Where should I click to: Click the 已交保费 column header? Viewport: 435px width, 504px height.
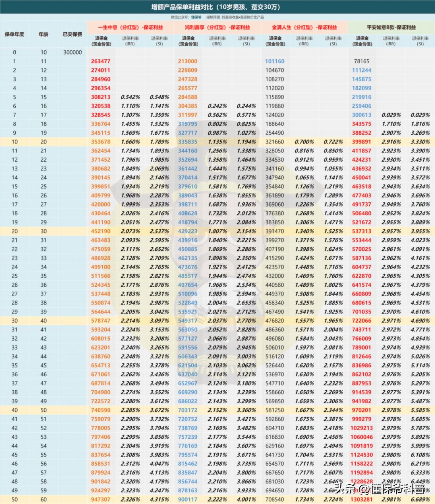point(72,34)
